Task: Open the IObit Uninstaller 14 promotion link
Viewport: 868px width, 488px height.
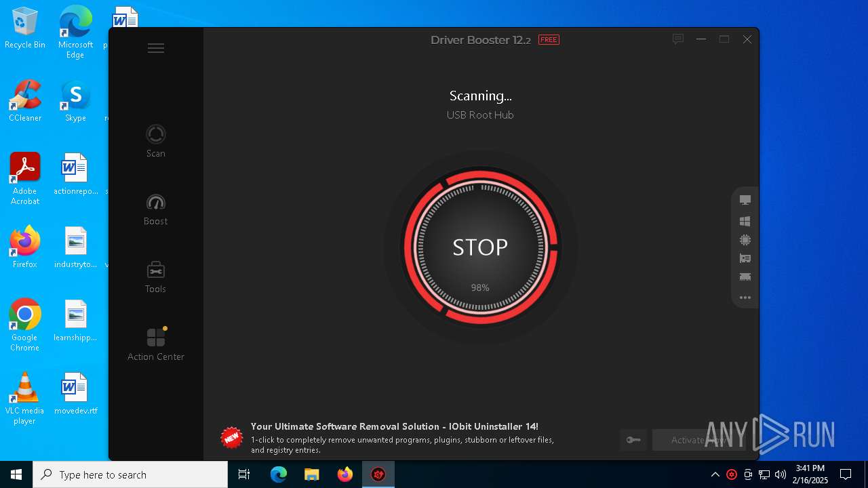Action: 395,426
